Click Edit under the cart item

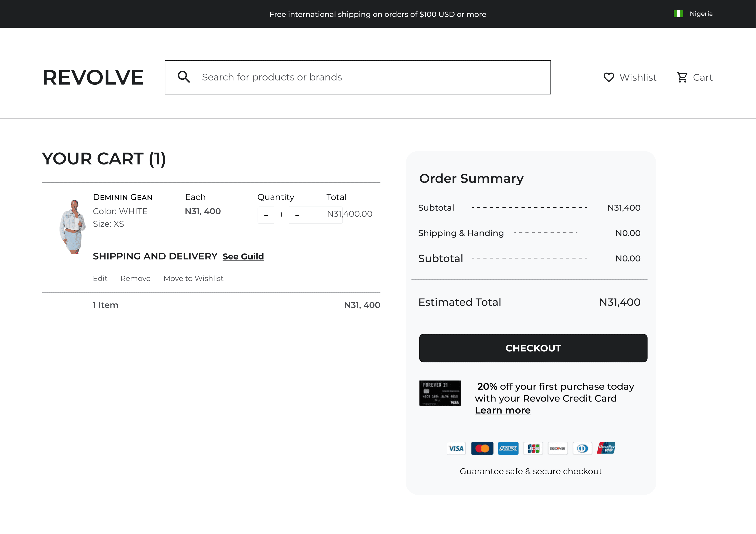100,279
